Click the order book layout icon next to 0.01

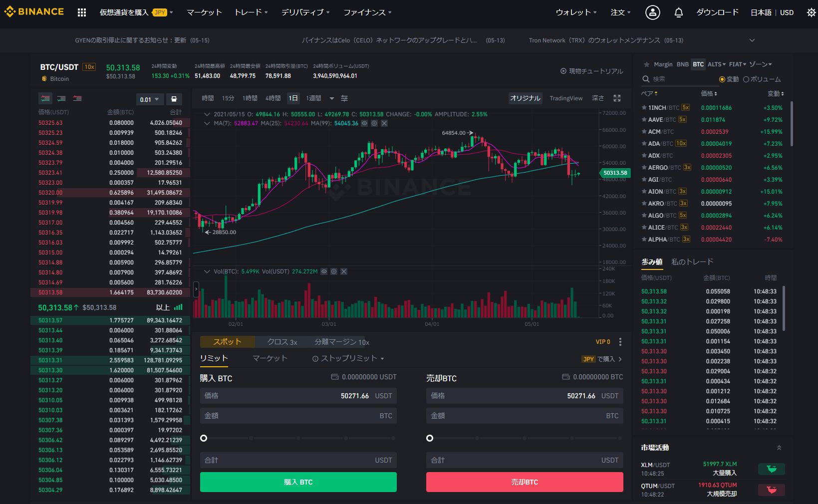pos(174,99)
